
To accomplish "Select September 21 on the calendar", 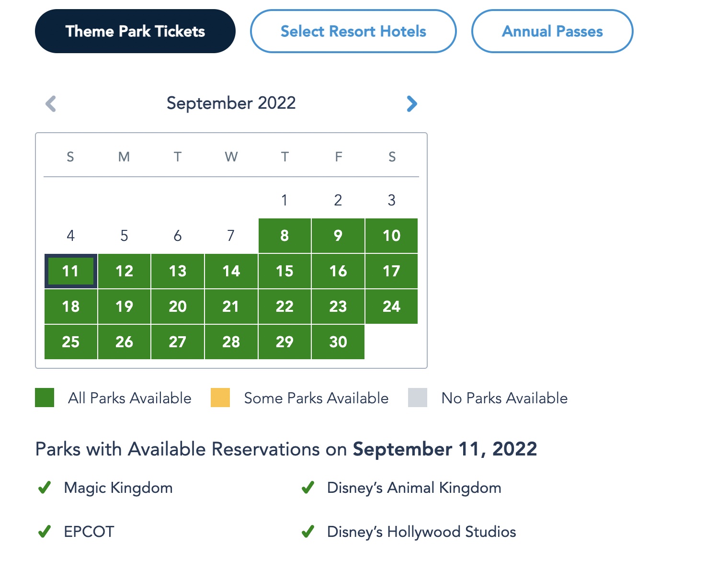I will click(x=231, y=307).
